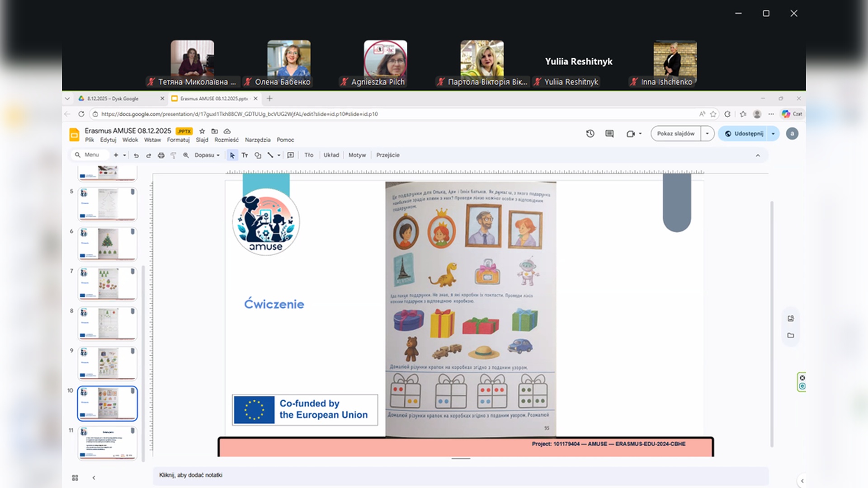Collapse the filmstrip with the left chevron
868x488 pixels.
[x=94, y=478]
